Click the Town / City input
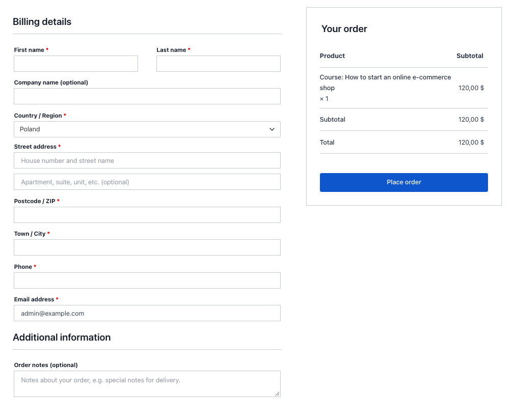The height and width of the screenshot is (420, 514). point(147,247)
